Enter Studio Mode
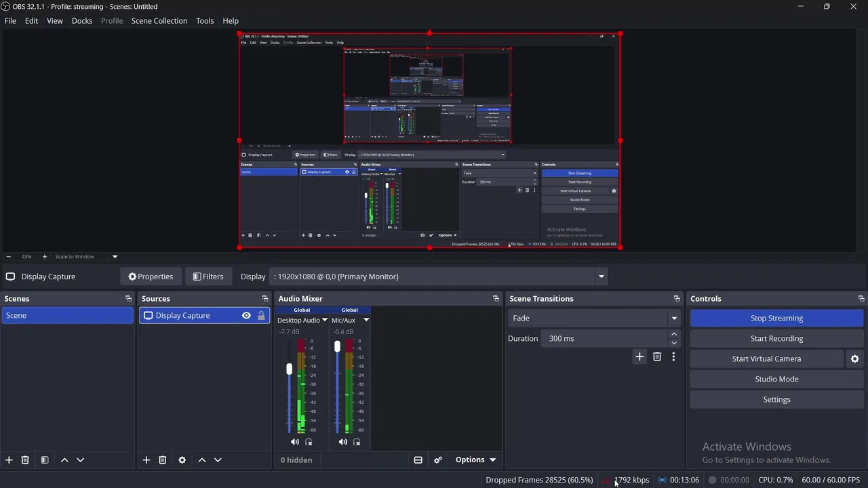Image resolution: width=868 pixels, height=488 pixels. pyautogui.click(x=776, y=379)
